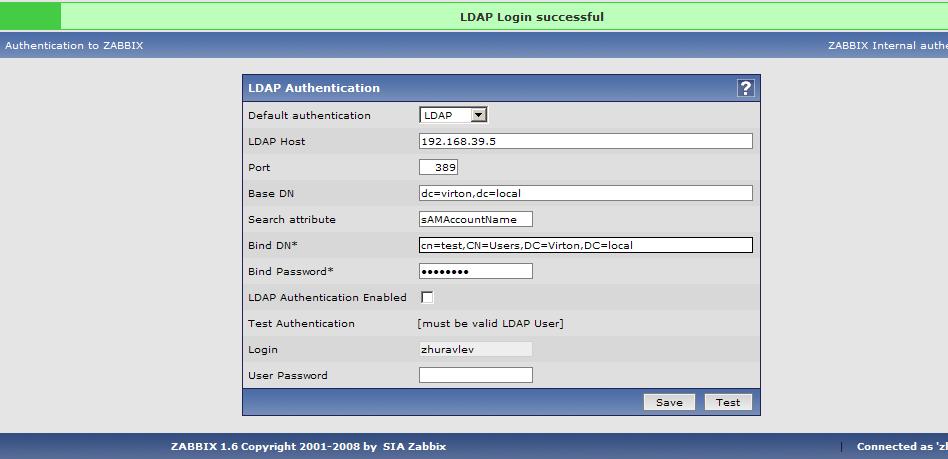Open the help icon in LDAP Authentication header
Image resolution: width=948 pixels, height=459 pixels.
[x=745, y=88]
